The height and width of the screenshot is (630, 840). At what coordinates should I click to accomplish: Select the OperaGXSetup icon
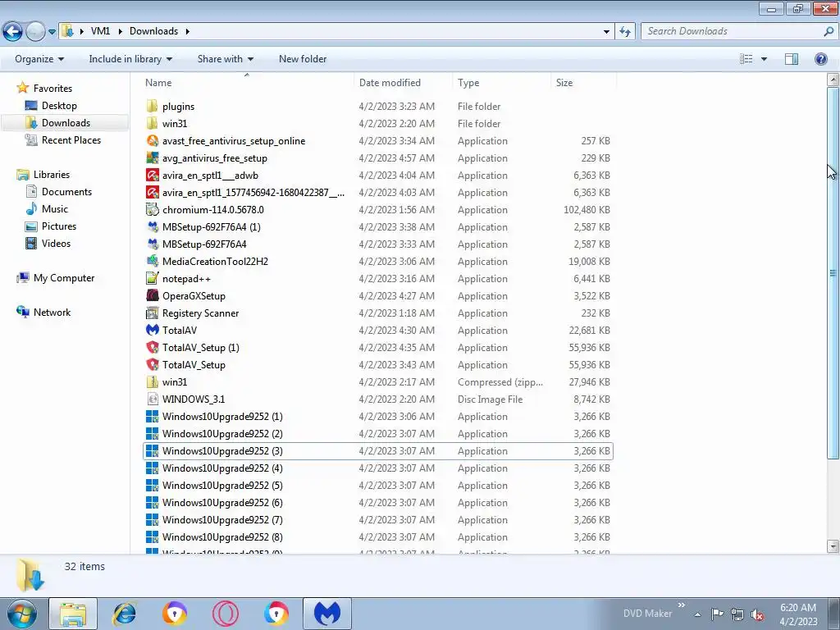tap(152, 295)
